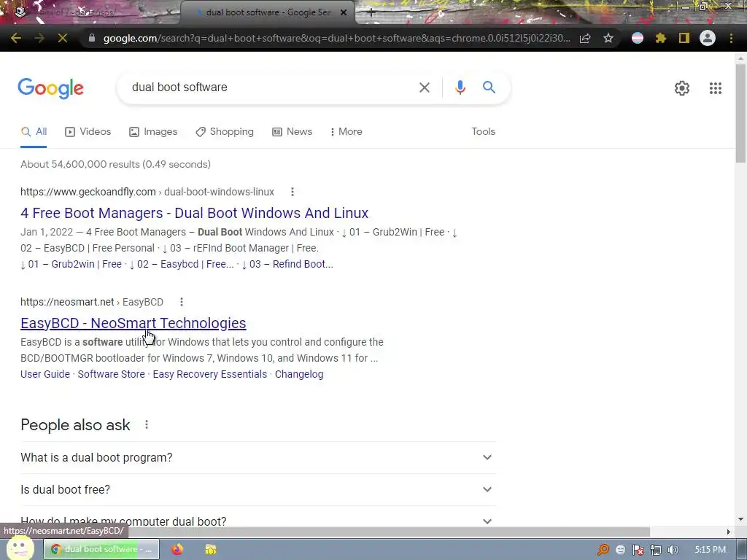
Task: Open the Chrome three-dot menu
Action: [x=731, y=38]
